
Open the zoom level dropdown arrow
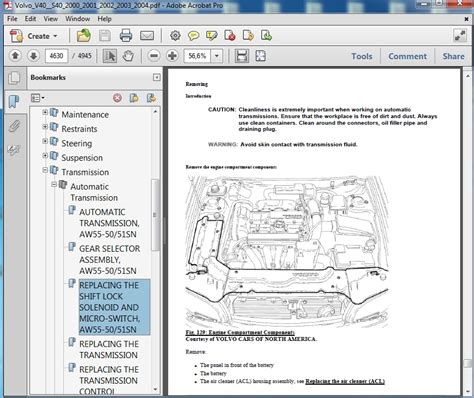point(217,56)
